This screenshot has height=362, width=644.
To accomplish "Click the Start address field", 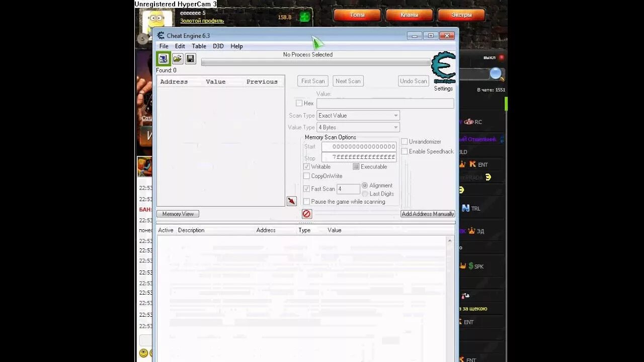I will click(359, 146).
